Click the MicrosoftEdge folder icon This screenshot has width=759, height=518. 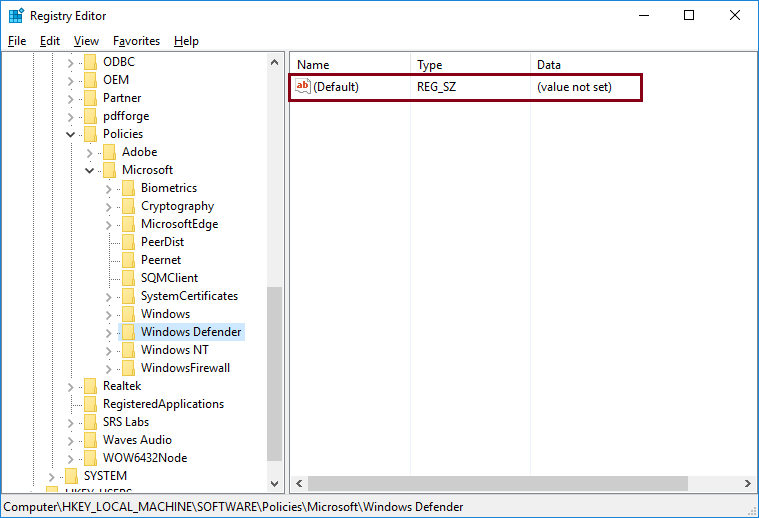(128, 224)
